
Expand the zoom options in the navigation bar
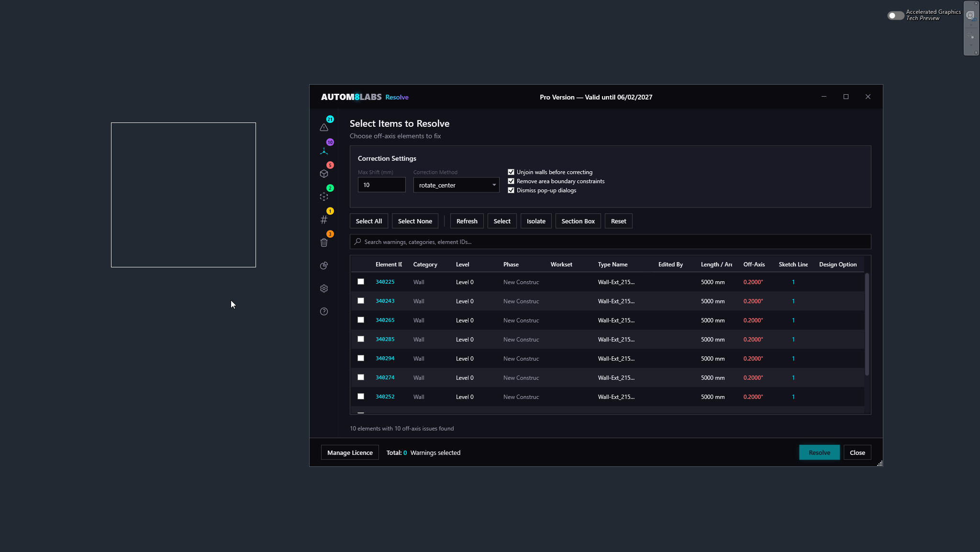(971, 45)
